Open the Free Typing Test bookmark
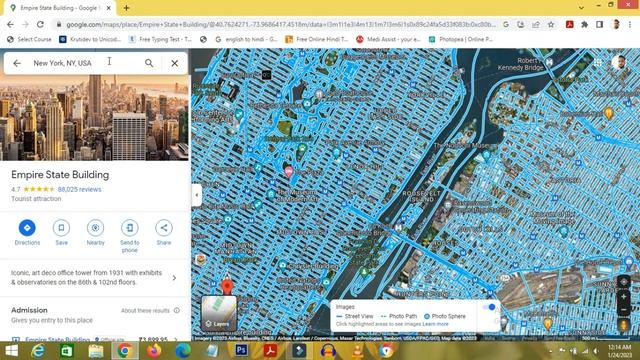This screenshot has height=360, width=640. point(160,39)
